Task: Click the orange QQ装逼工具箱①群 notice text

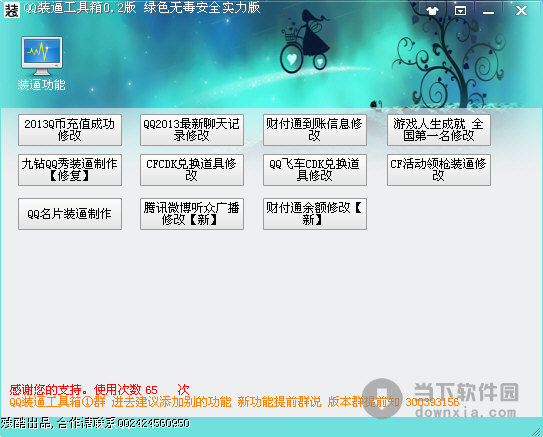Action: click(x=234, y=402)
